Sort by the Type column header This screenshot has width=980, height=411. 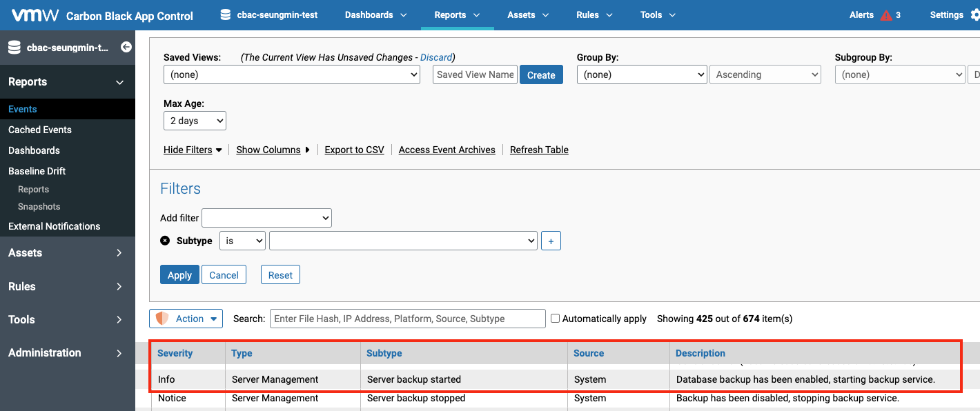point(242,353)
